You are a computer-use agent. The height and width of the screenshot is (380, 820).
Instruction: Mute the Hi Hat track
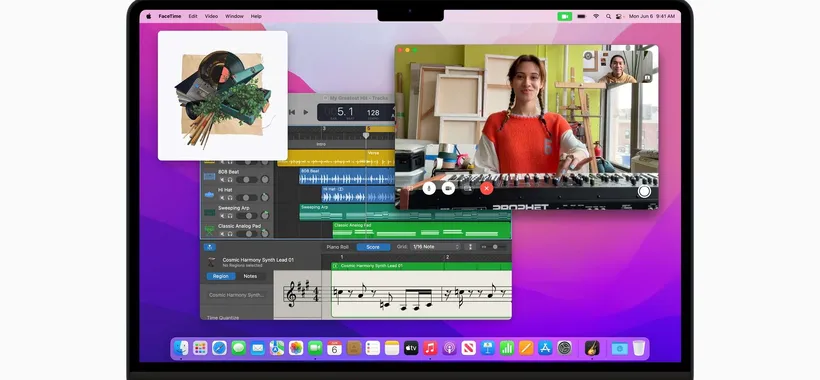coord(223,198)
